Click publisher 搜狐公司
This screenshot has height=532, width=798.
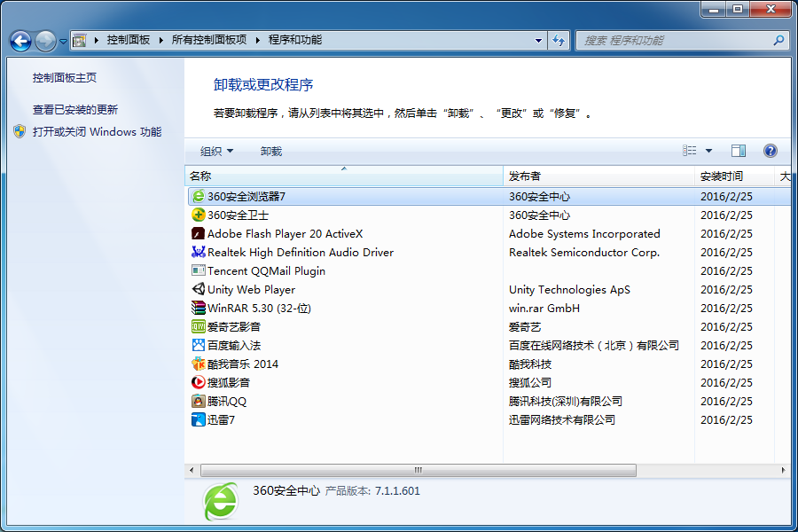(x=530, y=382)
